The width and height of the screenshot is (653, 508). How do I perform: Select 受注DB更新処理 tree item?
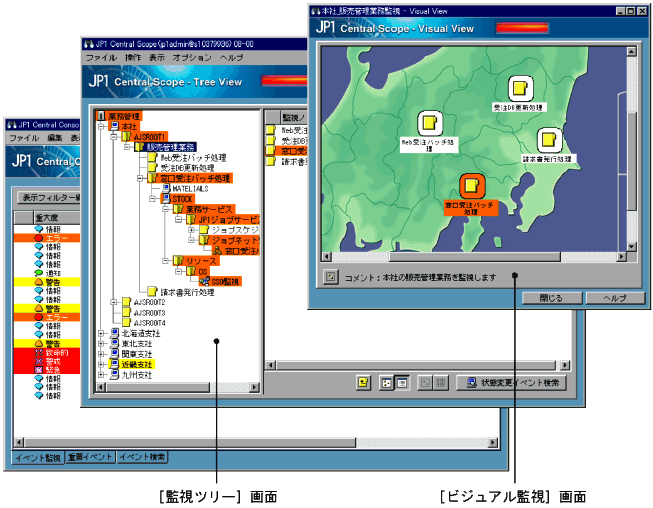point(187,168)
